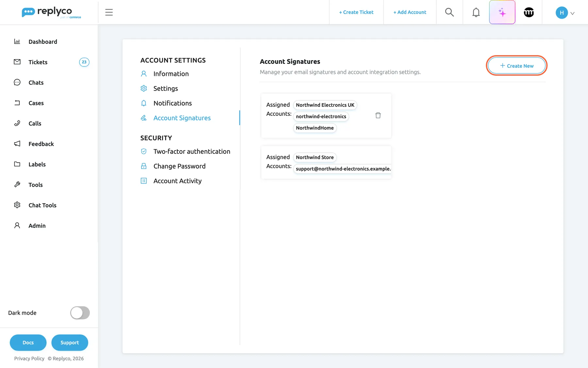Click the + Add Account link
This screenshot has width=588, height=368.
tap(410, 12)
